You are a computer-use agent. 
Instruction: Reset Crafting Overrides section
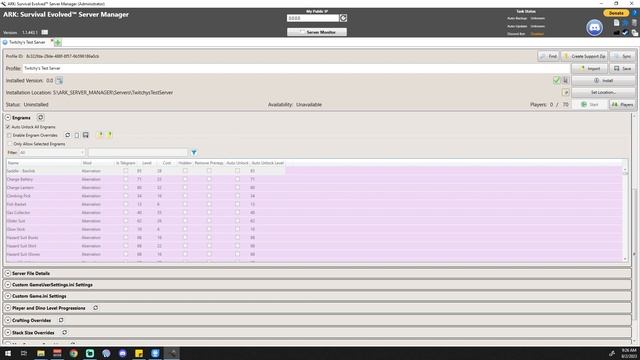coord(61,320)
